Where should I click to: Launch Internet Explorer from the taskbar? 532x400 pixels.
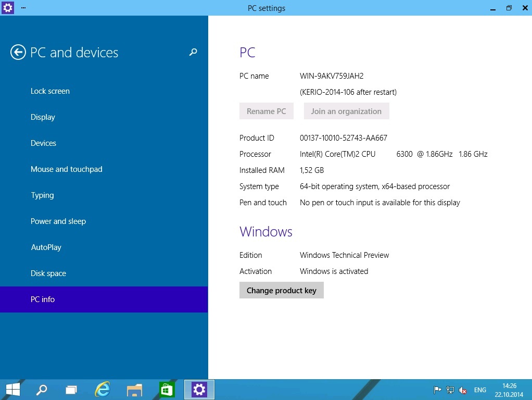(103, 390)
